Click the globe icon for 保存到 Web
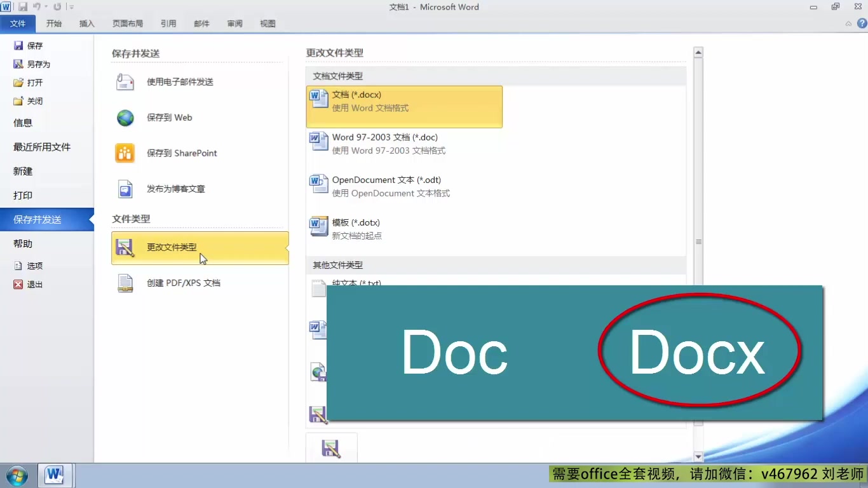Screen dimensions: 868x488 pyautogui.click(x=126, y=118)
